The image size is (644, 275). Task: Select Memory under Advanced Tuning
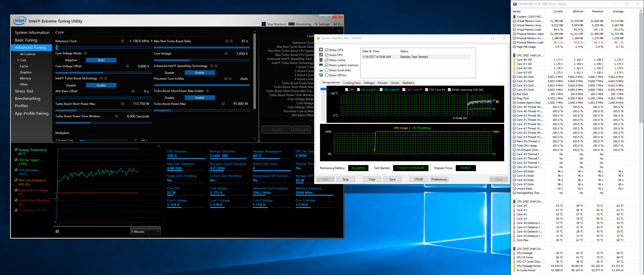coord(25,78)
